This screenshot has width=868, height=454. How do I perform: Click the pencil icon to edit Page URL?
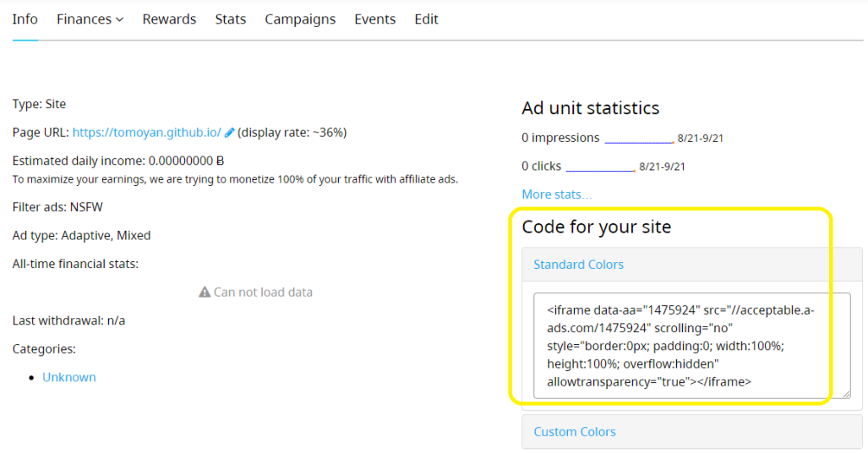[x=229, y=133]
